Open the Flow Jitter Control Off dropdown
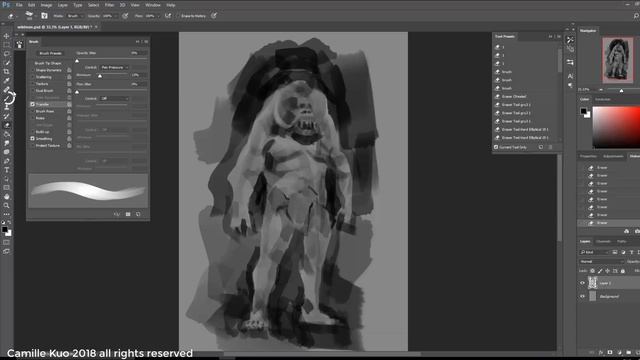Screen dimensions: 640x360 (x=114, y=98)
